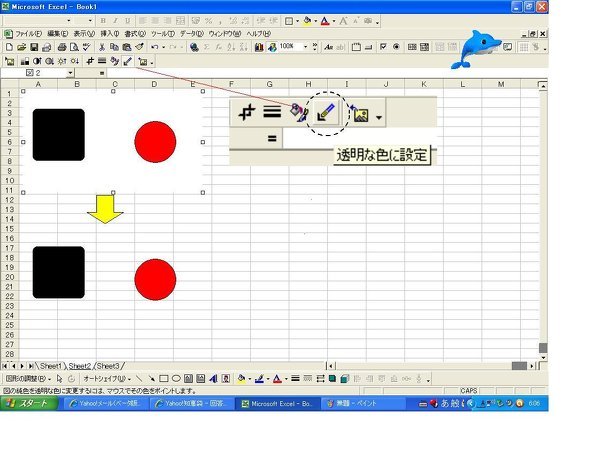The height and width of the screenshot is (450, 600).
Task: Switch to the Sheet1 tab
Action: tap(51, 366)
